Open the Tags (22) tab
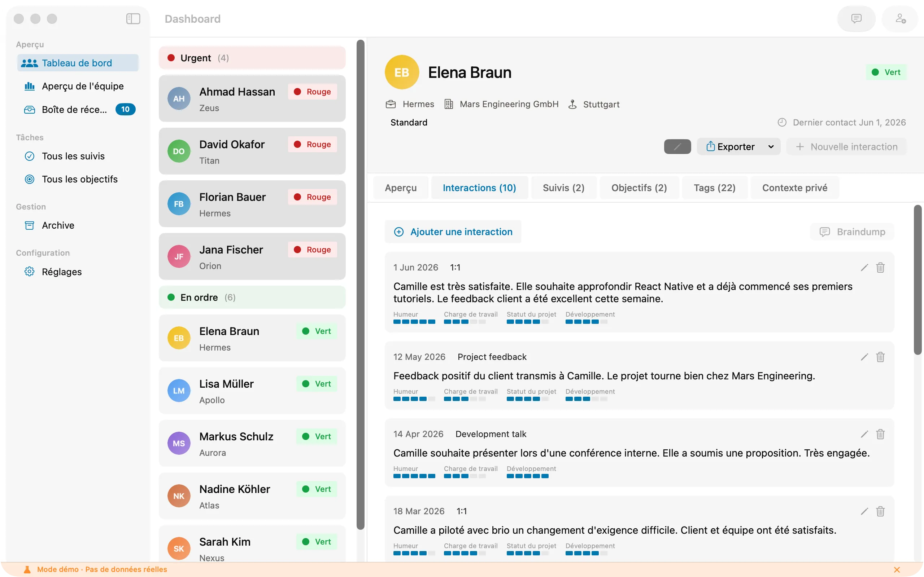The image size is (924, 577). pos(714,188)
